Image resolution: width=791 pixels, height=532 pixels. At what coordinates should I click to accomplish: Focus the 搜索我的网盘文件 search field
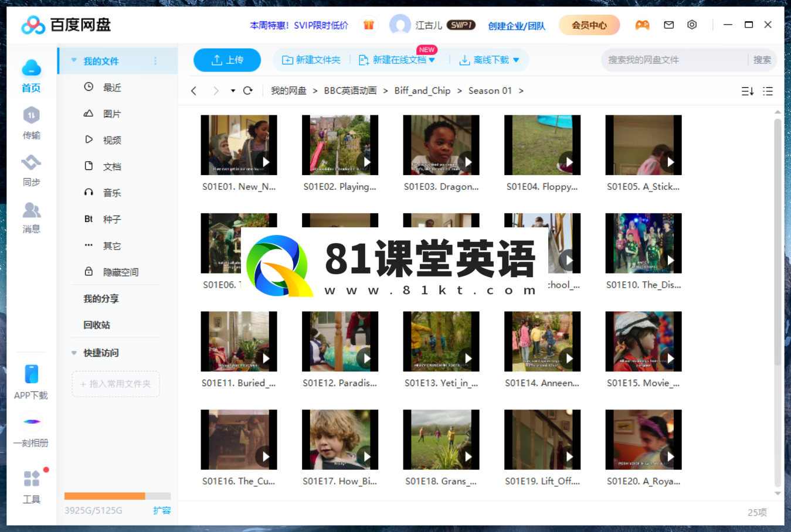pos(674,60)
